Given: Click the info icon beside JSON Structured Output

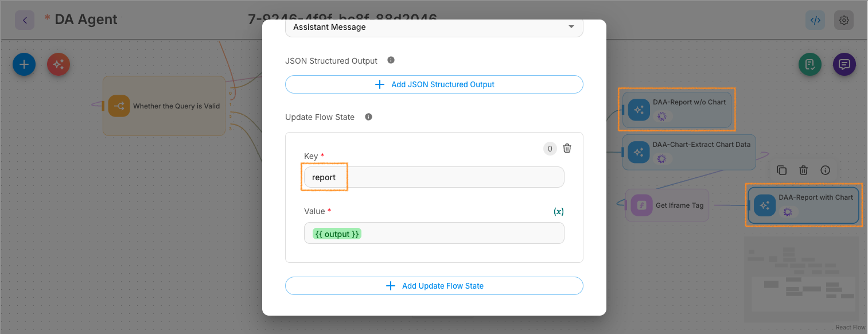Looking at the screenshot, I should 391,60.
